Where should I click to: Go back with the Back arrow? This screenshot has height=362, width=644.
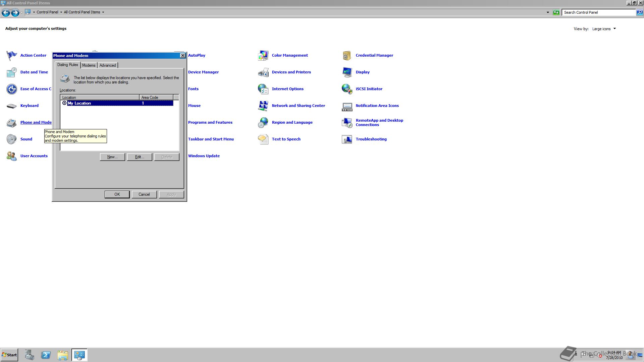[x=6, y=13]
